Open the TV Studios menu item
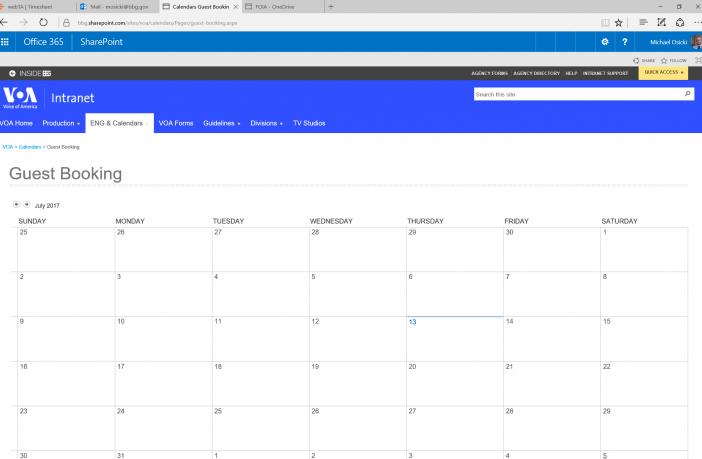 pyautogui.click(x=309, y=123)
